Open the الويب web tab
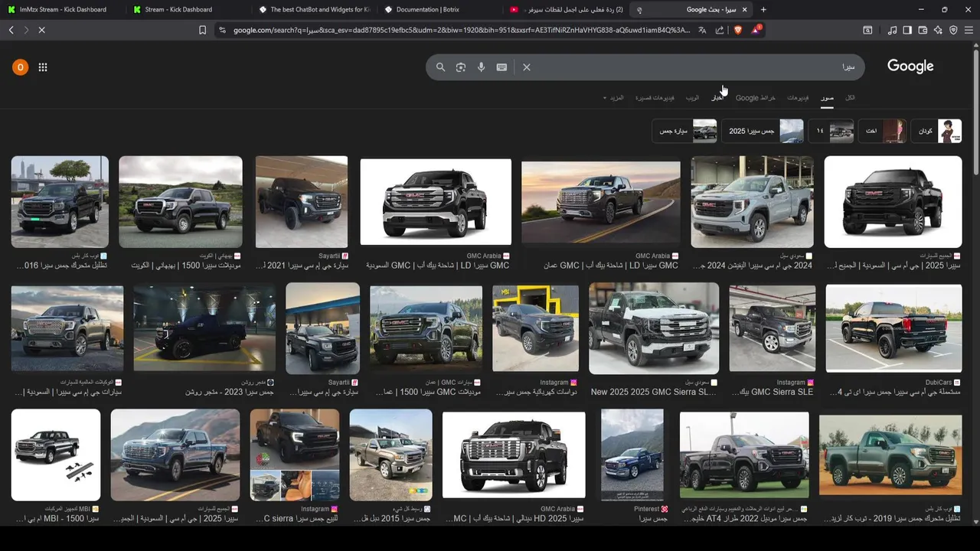 (692, 98)
